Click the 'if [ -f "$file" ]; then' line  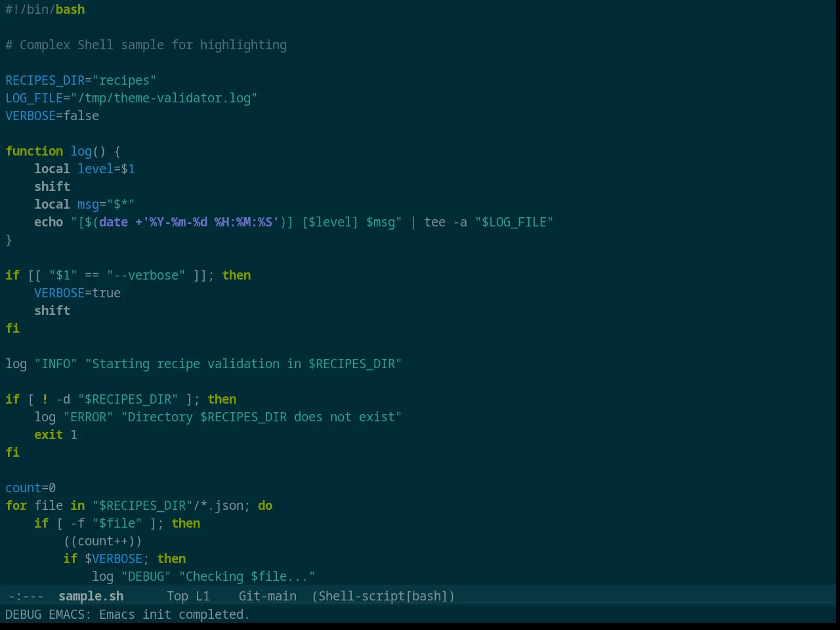(x=117, y=523)
